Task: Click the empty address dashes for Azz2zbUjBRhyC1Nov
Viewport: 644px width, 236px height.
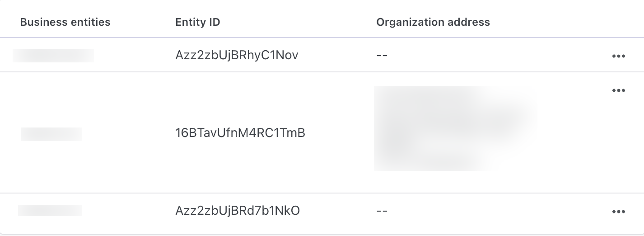Action: point(382,56)
